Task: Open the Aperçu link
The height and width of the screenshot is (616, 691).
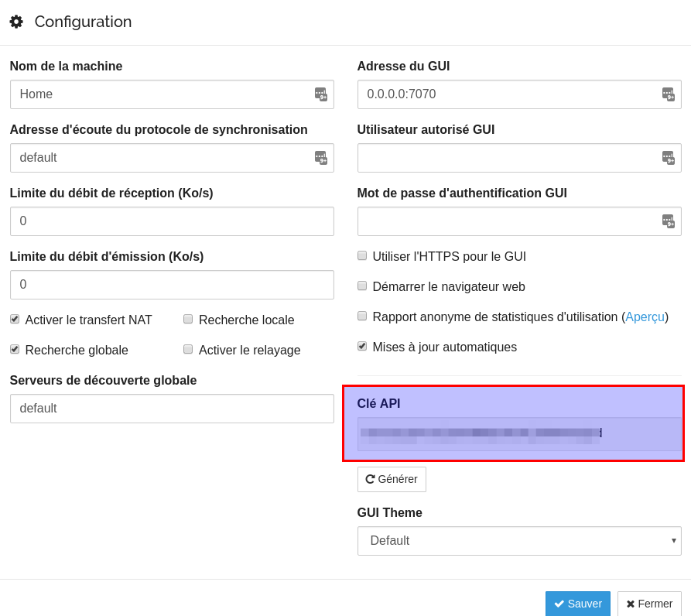Action: click(645, 317)
